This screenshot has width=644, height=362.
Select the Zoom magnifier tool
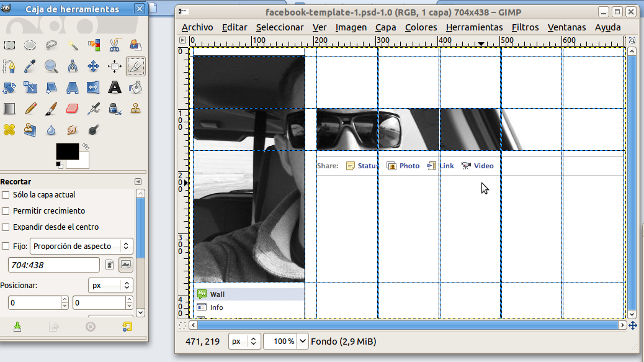pos(51,66)
